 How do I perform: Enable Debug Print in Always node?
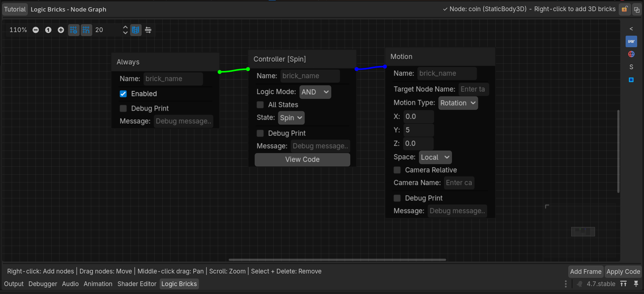123,108
